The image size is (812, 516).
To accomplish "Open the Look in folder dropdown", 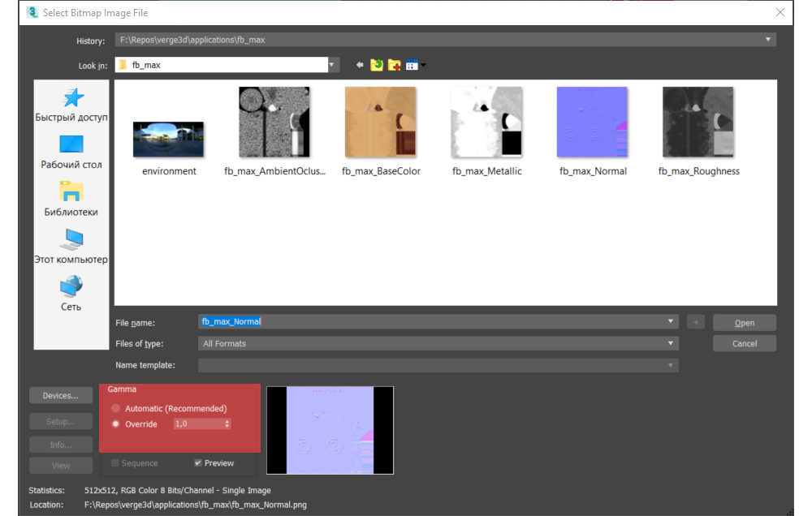I will click(332, 65).
